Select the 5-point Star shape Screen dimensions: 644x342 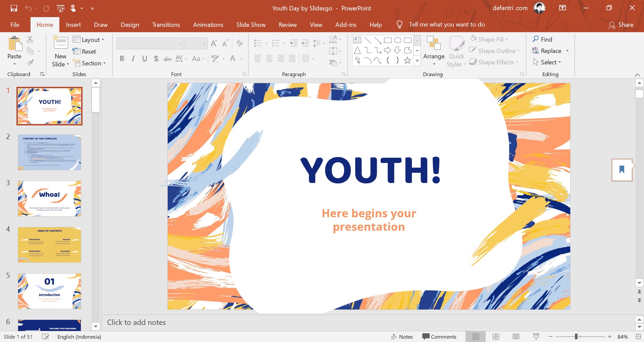coord(408,60)
